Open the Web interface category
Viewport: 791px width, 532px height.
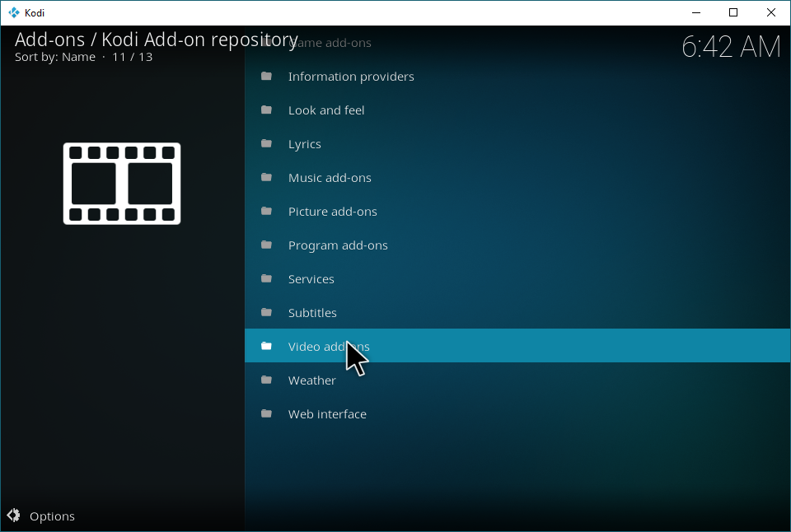pos(517,413)
